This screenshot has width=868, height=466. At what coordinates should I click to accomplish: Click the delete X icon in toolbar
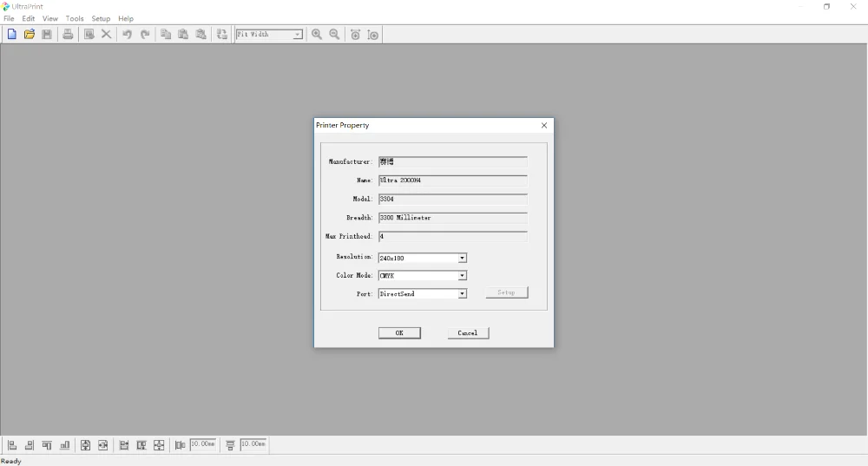106,35
